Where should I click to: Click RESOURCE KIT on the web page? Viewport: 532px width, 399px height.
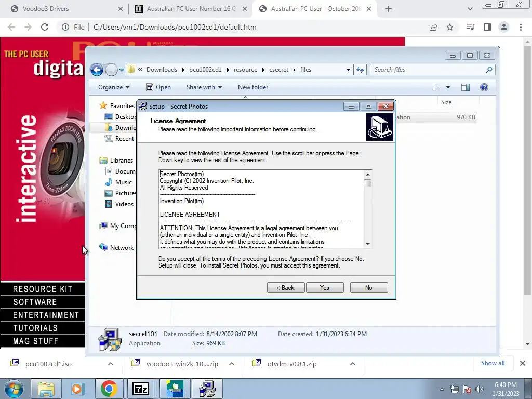[43, 289]
